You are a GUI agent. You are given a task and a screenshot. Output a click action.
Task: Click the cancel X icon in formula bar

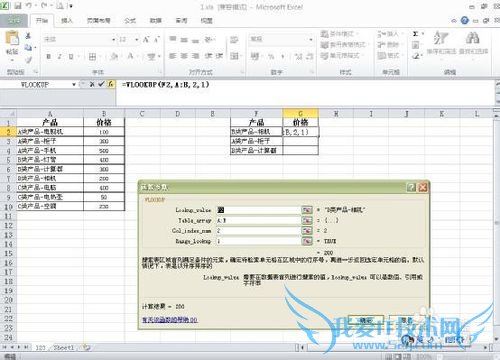click(92, 85)
